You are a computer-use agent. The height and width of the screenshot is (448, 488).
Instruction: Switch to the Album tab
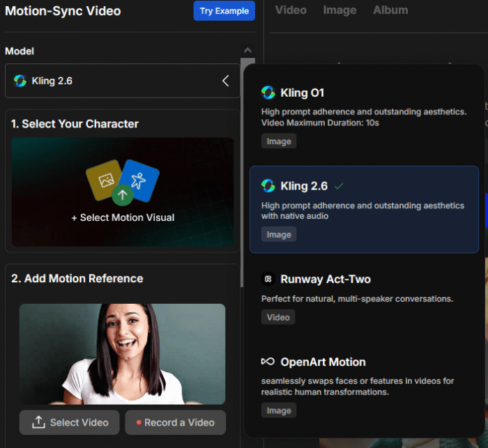pyautogui.click(x=390, y=10)
